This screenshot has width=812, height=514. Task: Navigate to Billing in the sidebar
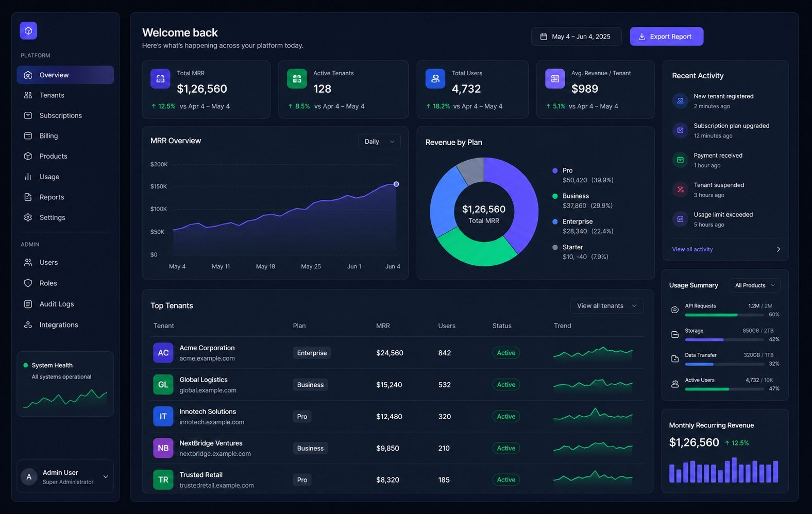click(65, 136)
